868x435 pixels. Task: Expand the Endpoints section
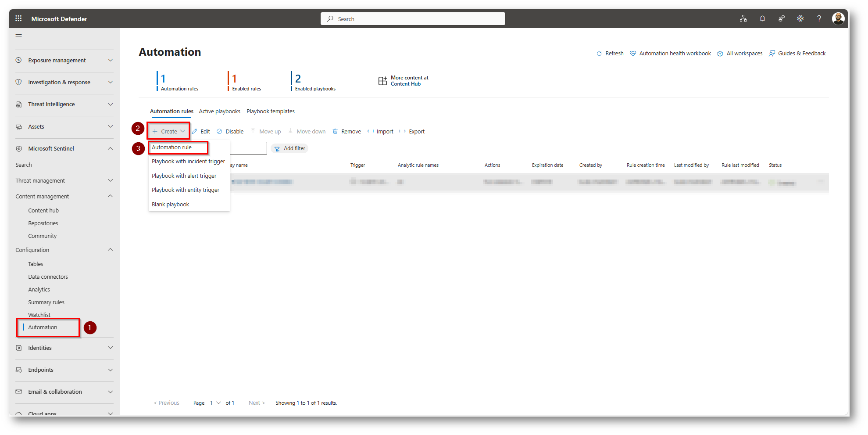(111, 370)
